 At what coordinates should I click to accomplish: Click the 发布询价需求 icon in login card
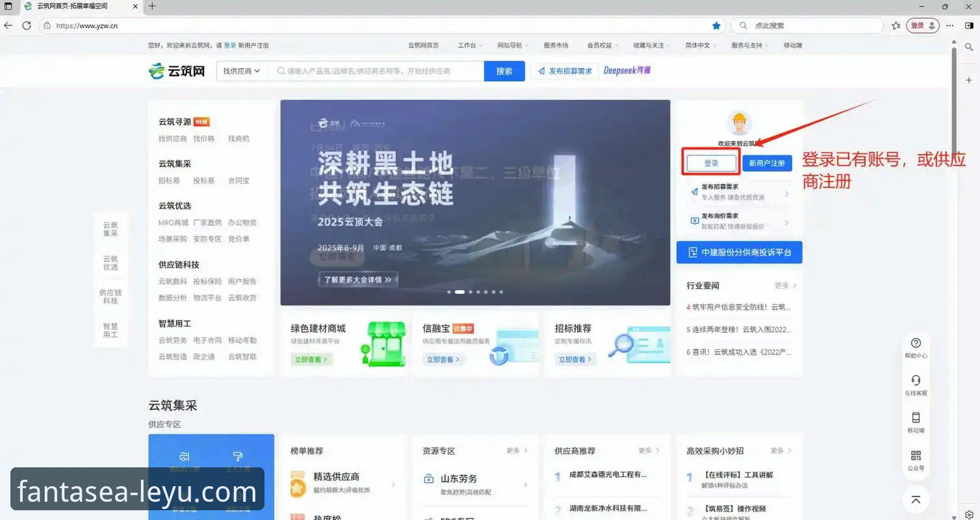pos(694,220)
